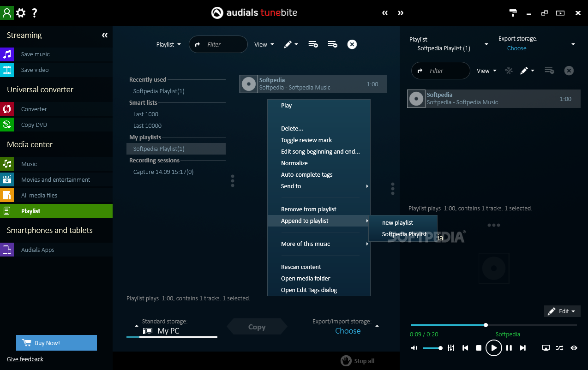Image resolution: width=588 pixels, height=370 pixels.
Task: Choose Open Edit Tags dialog
Action: [319, 290]
